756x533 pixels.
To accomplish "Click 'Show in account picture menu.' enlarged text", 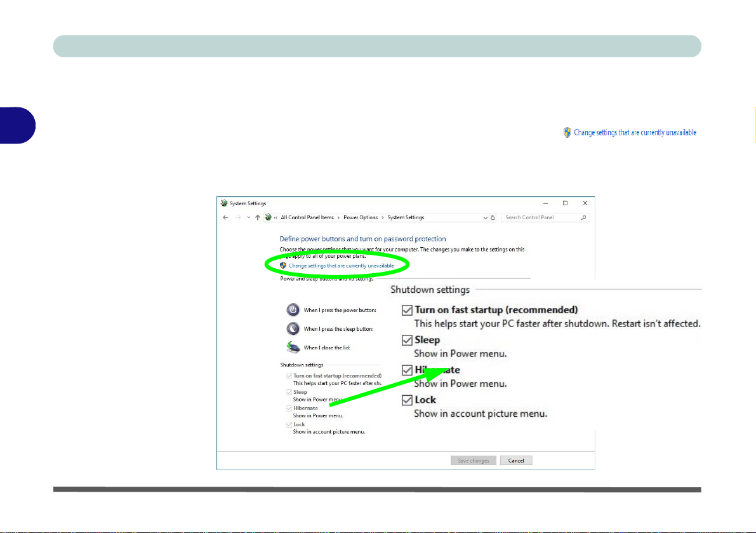I will pos(481,414).
